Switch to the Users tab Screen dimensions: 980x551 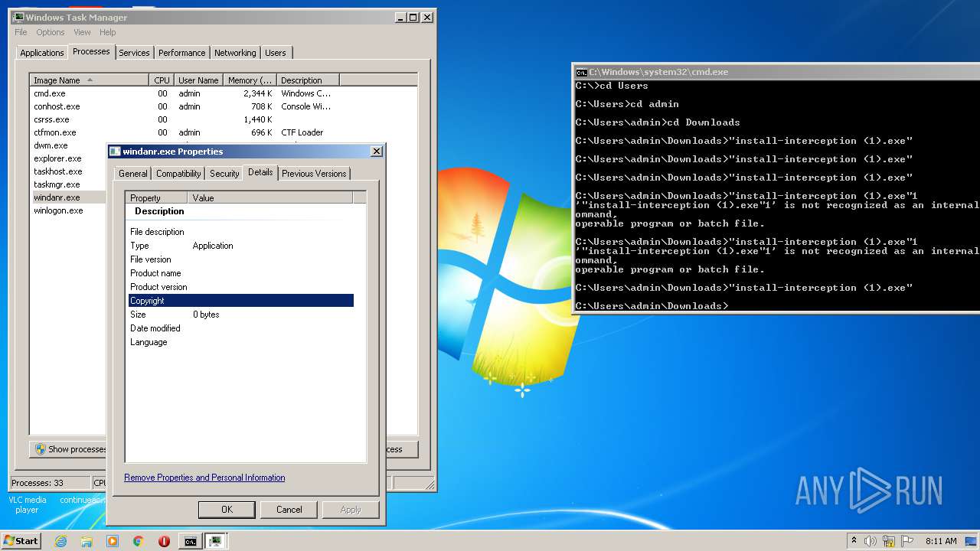pyautogui.click(x=276, y=53)
